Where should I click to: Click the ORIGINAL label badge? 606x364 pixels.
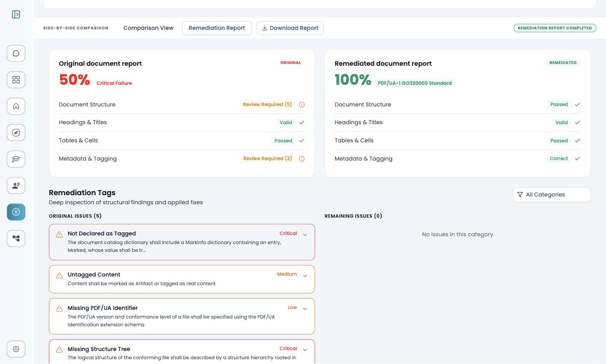tap(290, 63)
